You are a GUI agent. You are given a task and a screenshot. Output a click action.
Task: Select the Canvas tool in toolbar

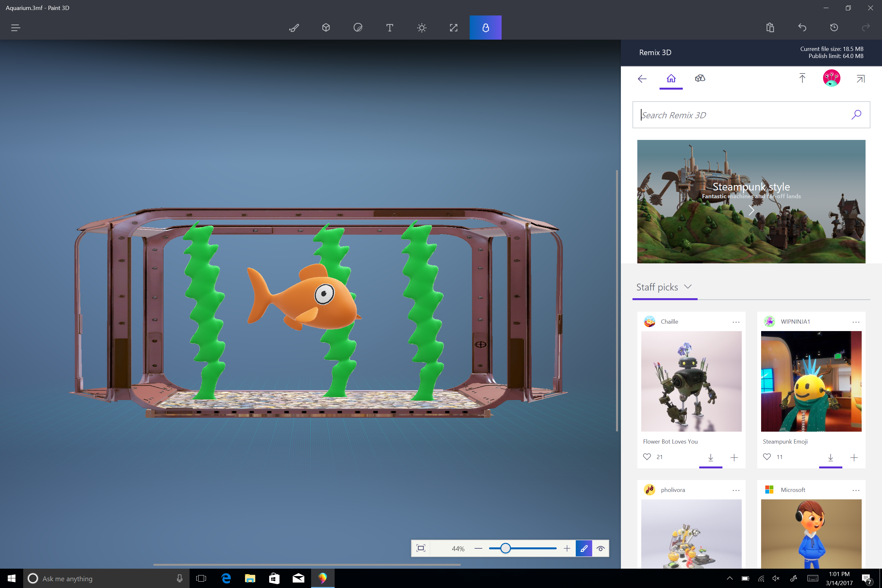pyautogui.click(x=454, y=27)
